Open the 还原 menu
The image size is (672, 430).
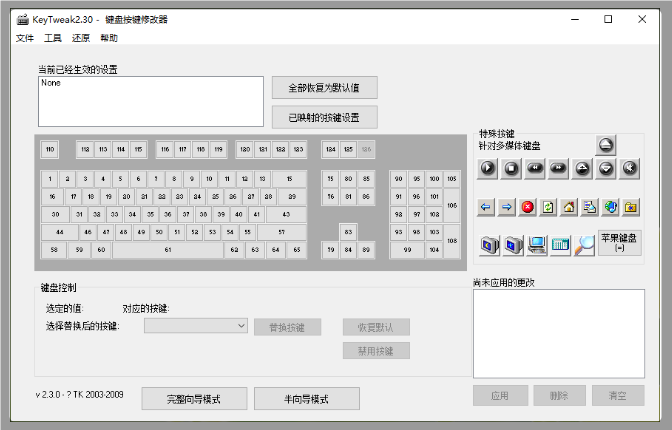pos(81,38)
